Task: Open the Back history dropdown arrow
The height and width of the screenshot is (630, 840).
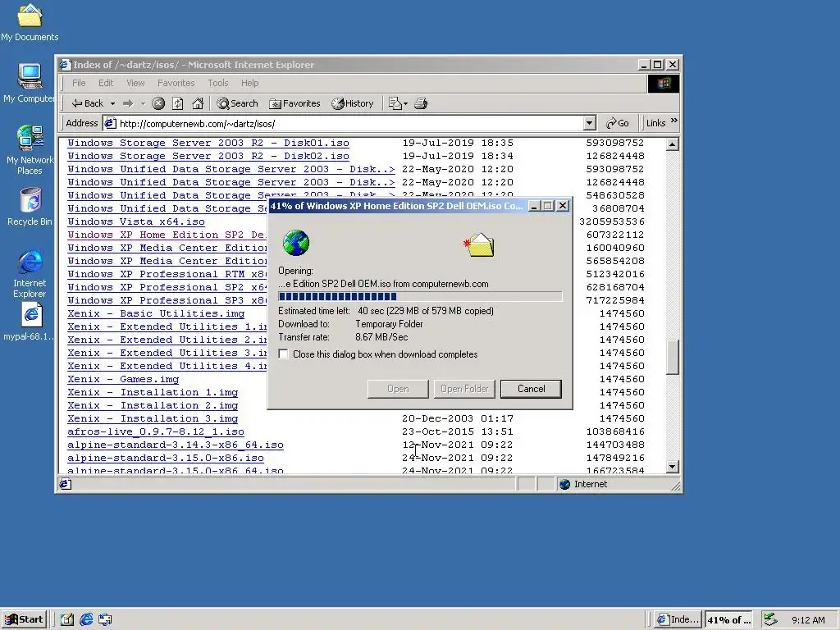Action: (112, 103)
